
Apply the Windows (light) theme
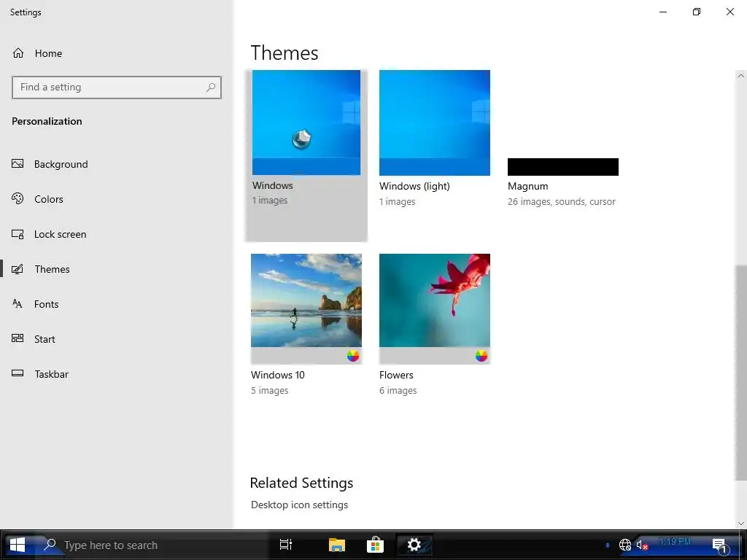(435, 122)
